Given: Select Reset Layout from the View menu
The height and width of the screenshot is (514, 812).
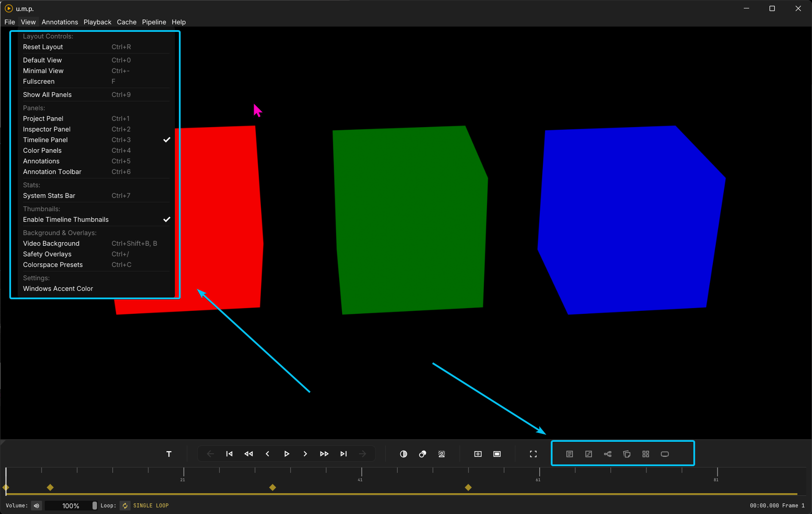Looking at the screenshot, I should [43, 47].
